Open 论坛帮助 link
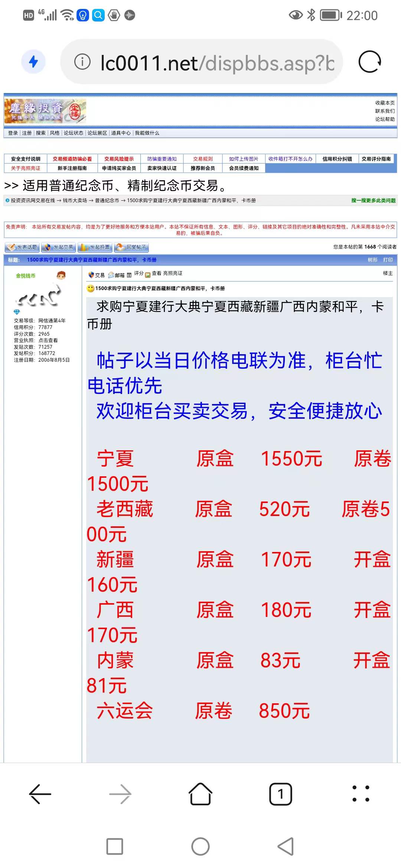 pyautogui.click(x=385, y=119)
